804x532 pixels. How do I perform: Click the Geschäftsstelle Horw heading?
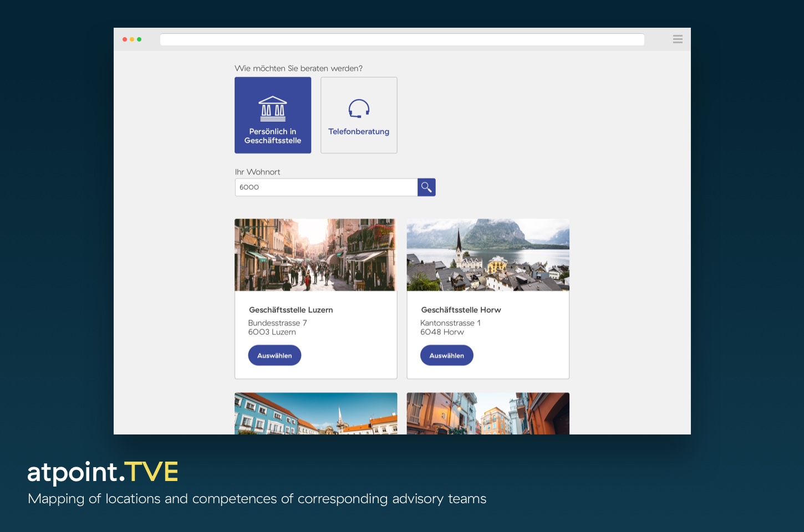[x=461, y=310]
